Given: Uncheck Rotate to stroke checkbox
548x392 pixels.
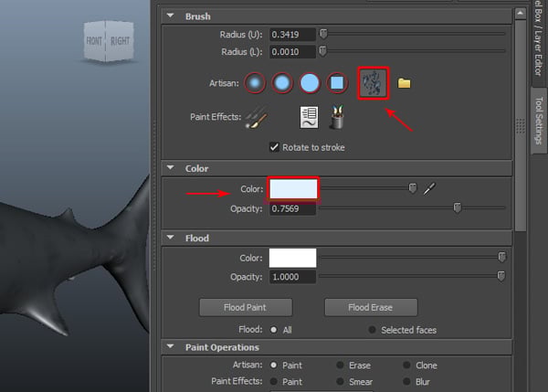Looking at the screenshot, I should click(x=274, y=147).
